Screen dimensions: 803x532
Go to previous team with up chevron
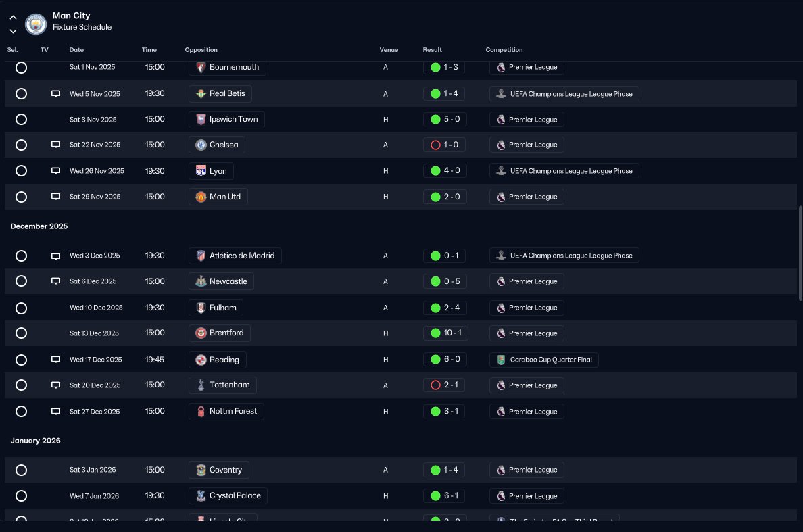14,18
